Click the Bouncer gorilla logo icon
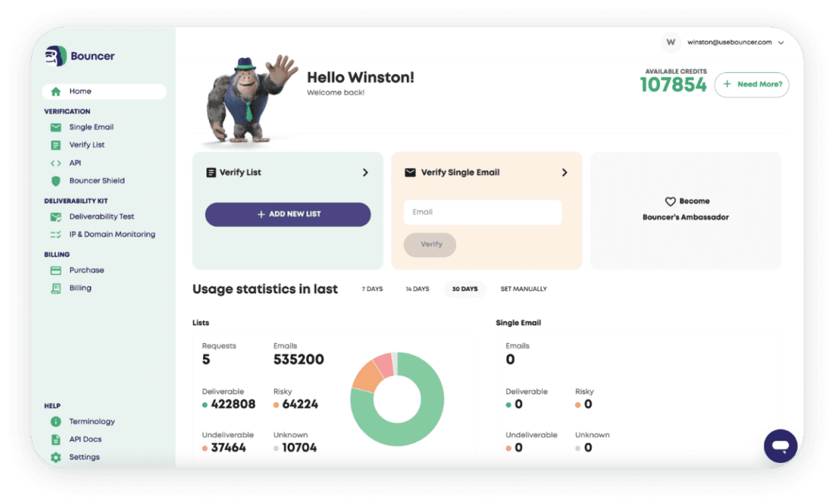Viewport: 835px width, 504px height. (x=55, y=56)
